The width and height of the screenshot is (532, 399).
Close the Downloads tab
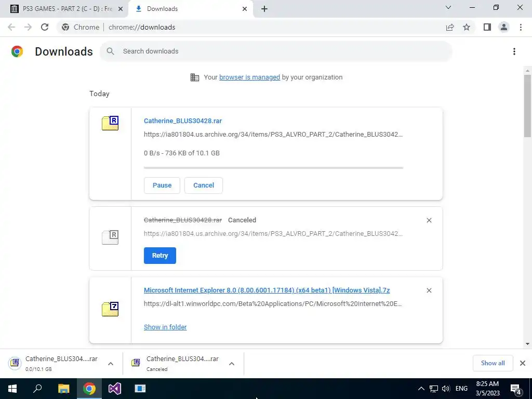pos(245,9)
